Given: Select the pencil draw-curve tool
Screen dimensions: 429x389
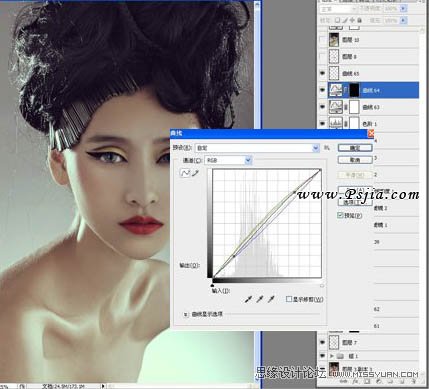Looking at the screenshot, I should (x=196, y=173).
